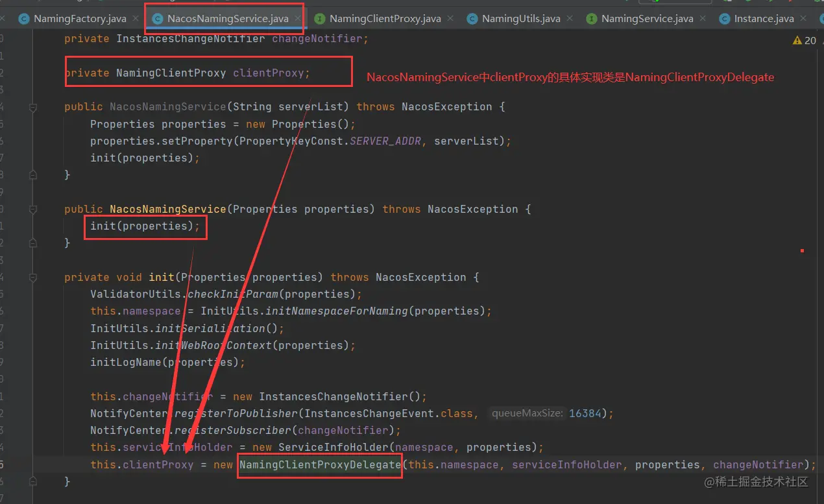Jump to the red error stripe mark

(802, 250)
